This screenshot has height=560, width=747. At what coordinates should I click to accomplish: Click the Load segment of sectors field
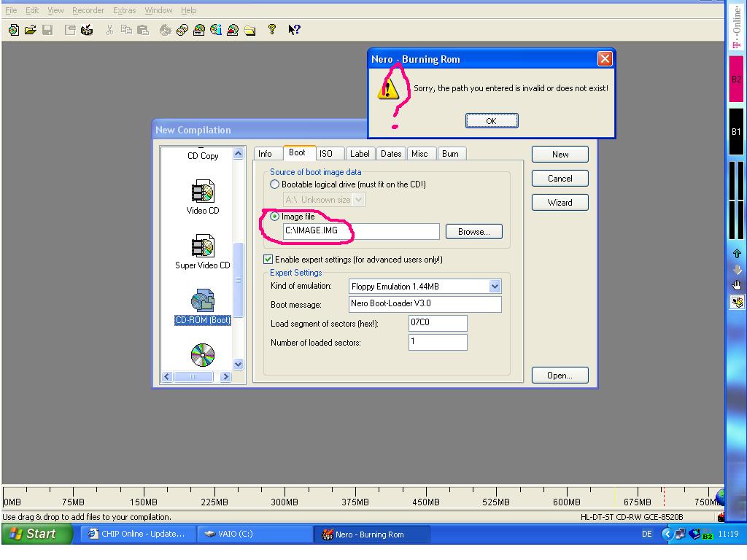(x=438, y=323)
